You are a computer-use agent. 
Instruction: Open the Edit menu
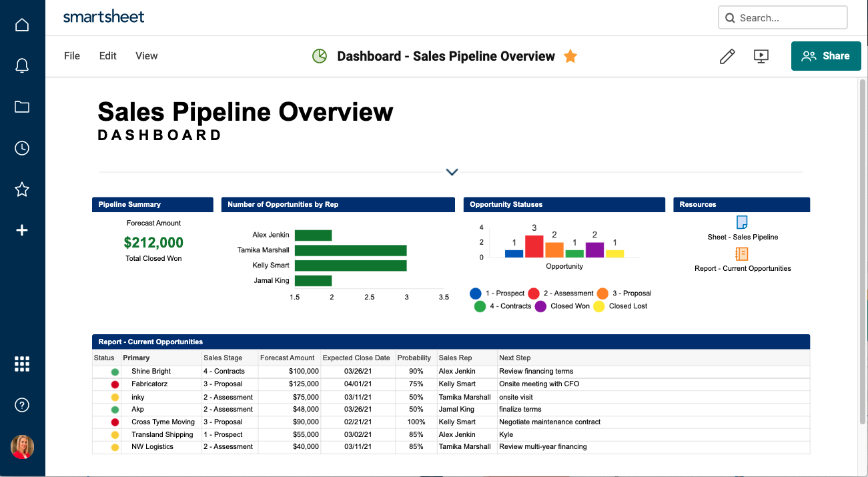107,56
